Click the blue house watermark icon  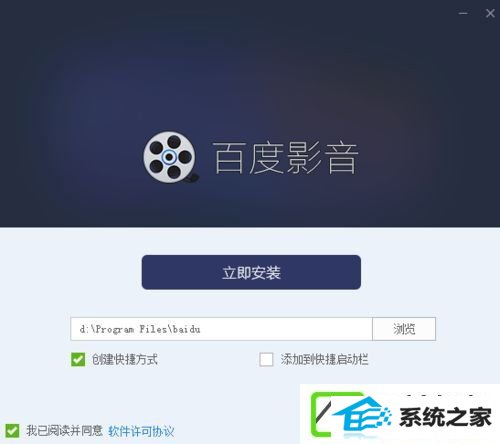(x=362, y=415)
